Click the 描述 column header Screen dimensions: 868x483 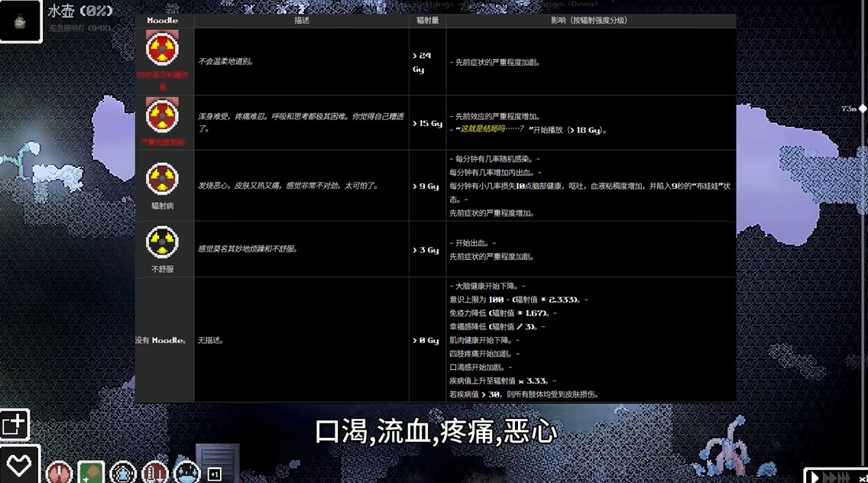(302, 21)
